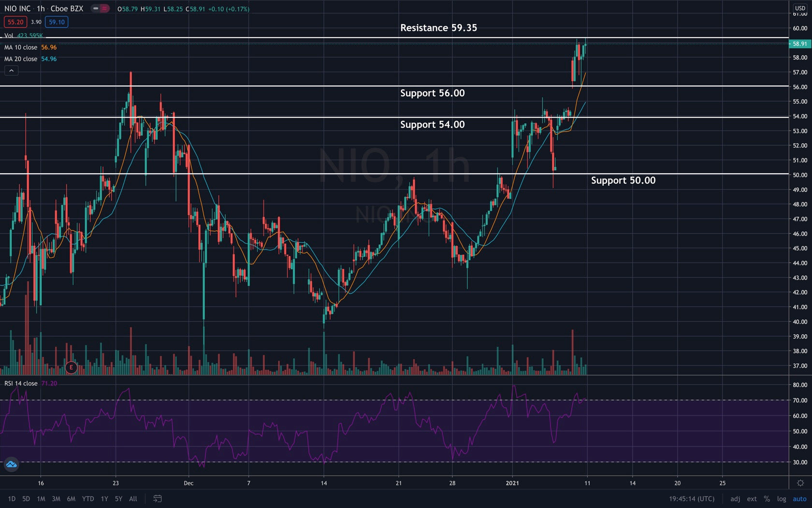Click the 2021 label on the time axis
Screen dimensions: 812x508
[x=512, y=483]
